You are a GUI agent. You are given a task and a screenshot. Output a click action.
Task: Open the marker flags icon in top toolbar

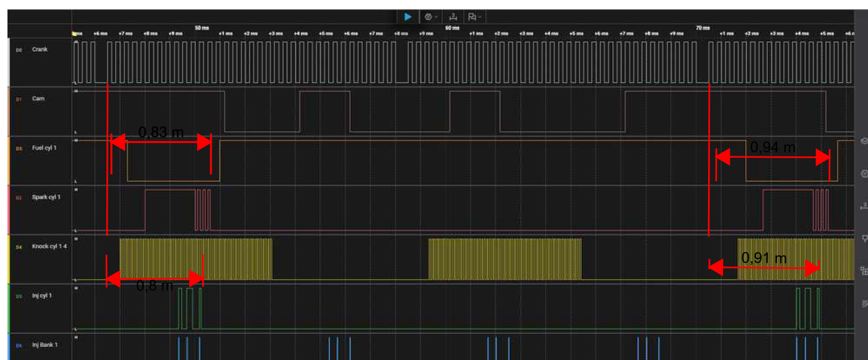tap(472, 17)
